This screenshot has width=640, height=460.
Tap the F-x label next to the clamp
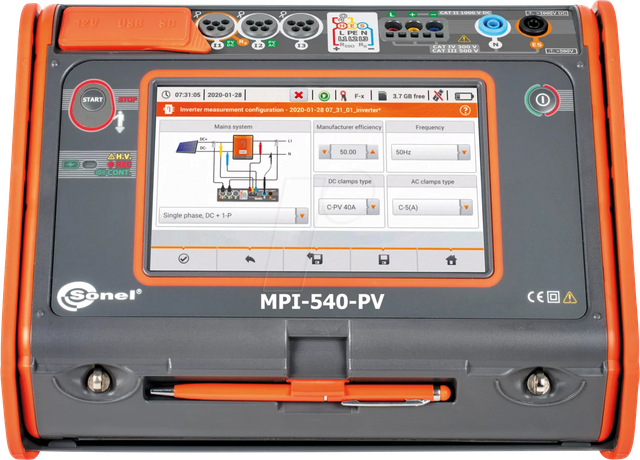point(359,96)
